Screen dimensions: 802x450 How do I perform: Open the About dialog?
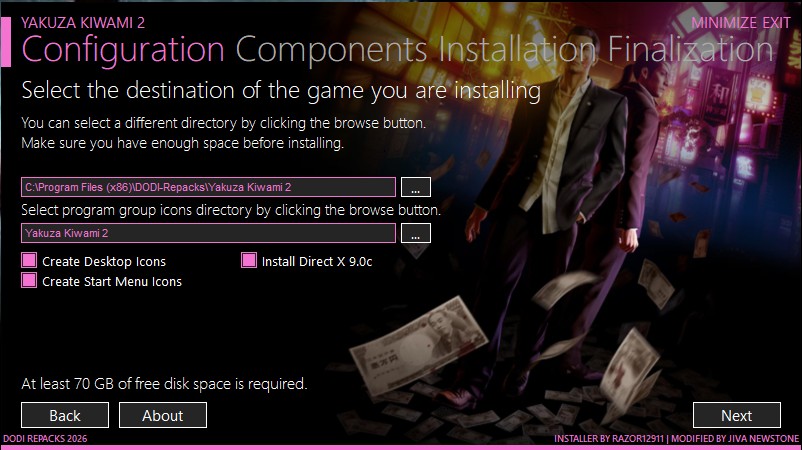click(x=163, y=415)
